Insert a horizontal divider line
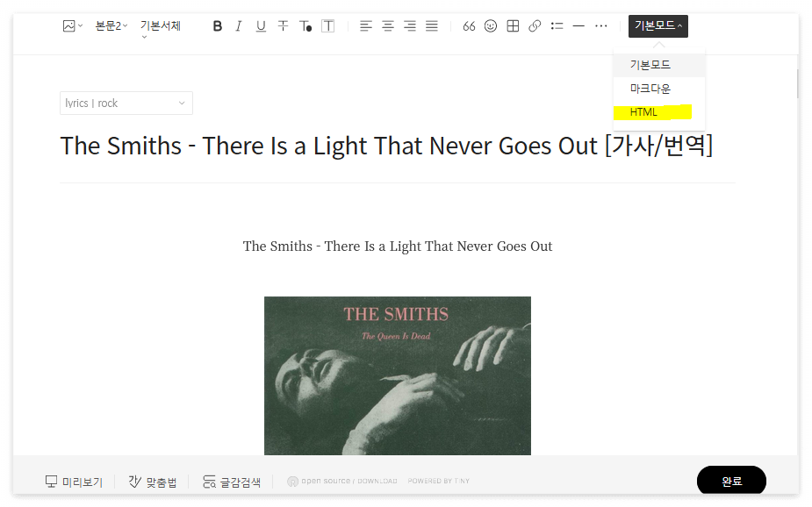This screenshot has height=507, width=812. coord(579,25)
